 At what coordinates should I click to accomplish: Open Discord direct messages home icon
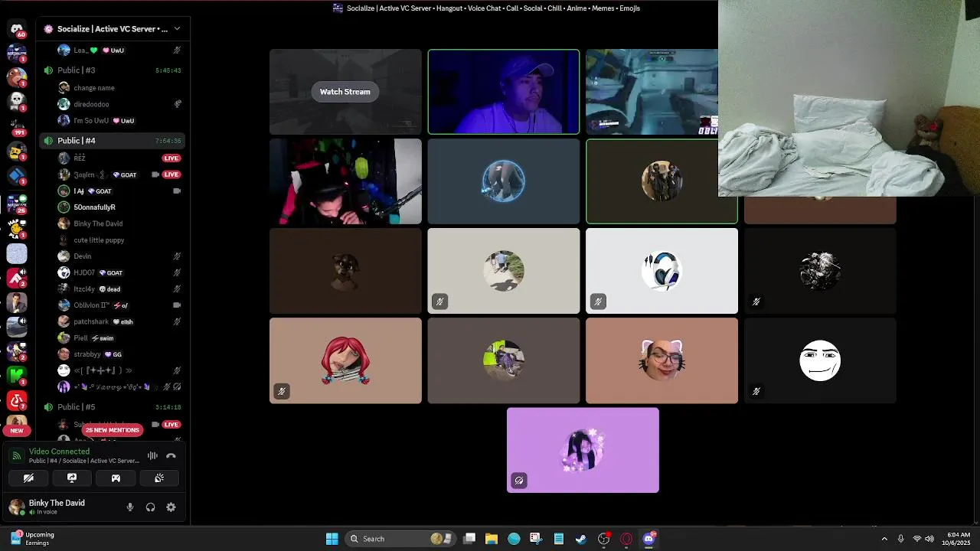17,30
